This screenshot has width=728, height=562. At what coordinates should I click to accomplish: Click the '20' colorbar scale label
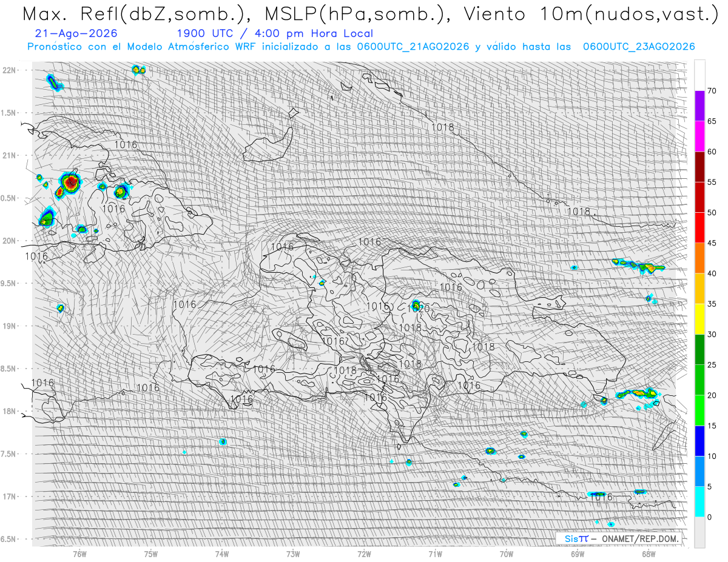[x=712, y=395]
